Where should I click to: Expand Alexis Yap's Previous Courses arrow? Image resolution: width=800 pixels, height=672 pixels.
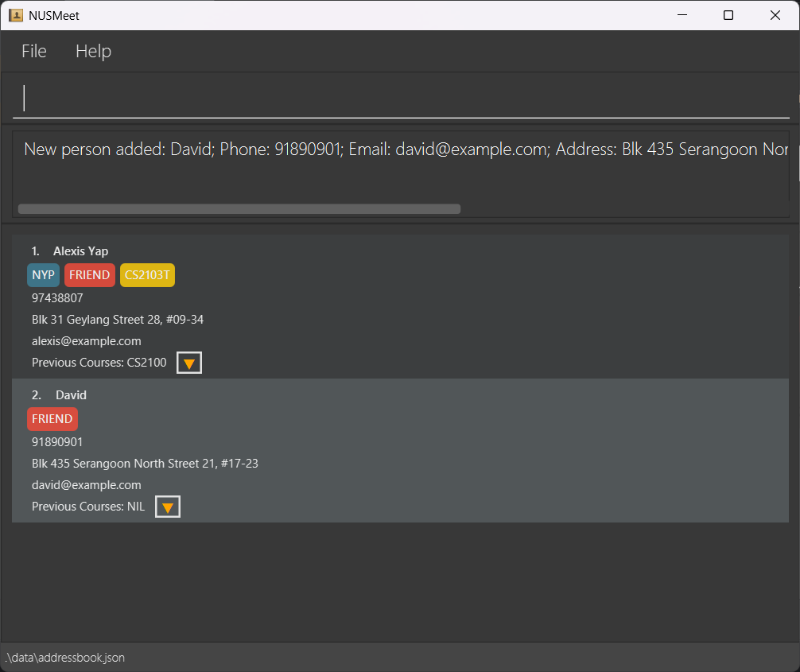click(189, 363)
